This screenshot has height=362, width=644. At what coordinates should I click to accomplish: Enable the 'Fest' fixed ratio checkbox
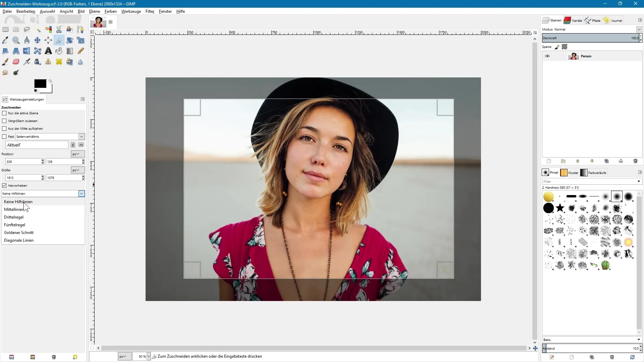[4, 137]
